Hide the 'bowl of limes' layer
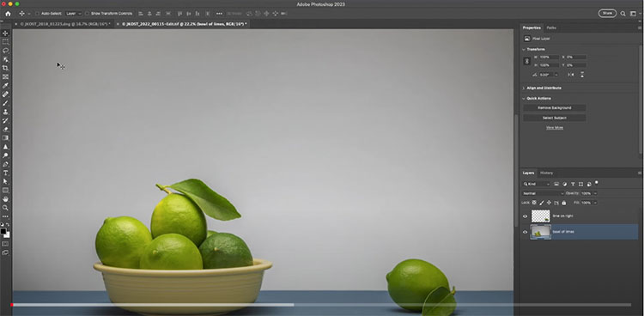This screenshot has width=644, height=316. [525, 232]
